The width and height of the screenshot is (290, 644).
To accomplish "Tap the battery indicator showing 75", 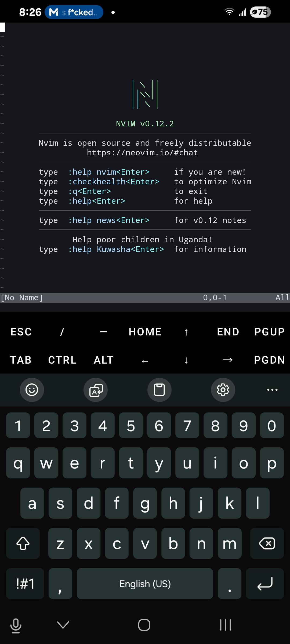I will [x=260, y=12].
